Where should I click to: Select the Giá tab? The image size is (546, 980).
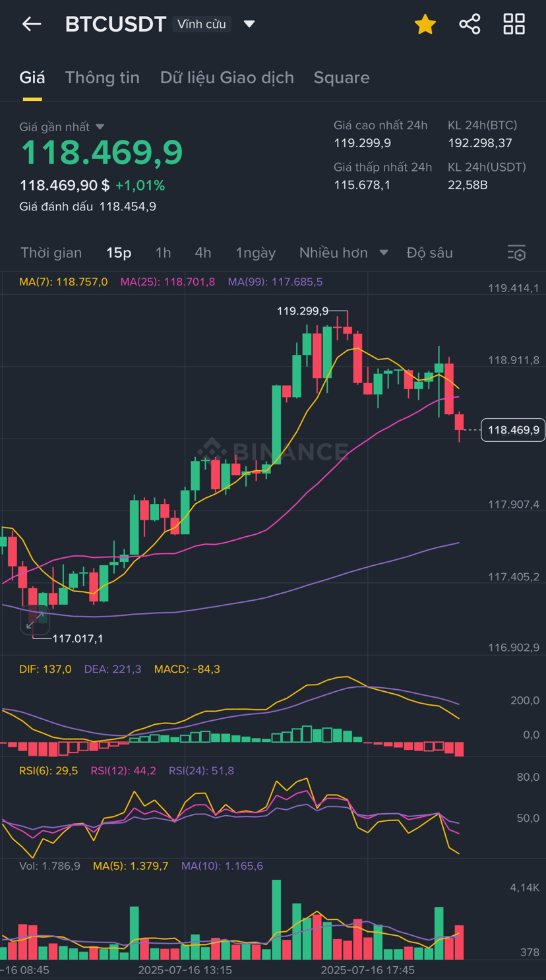click(x=32, y=78)
